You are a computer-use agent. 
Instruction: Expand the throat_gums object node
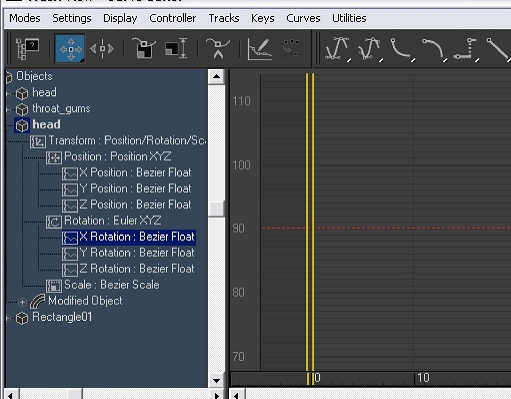point(8,110)
